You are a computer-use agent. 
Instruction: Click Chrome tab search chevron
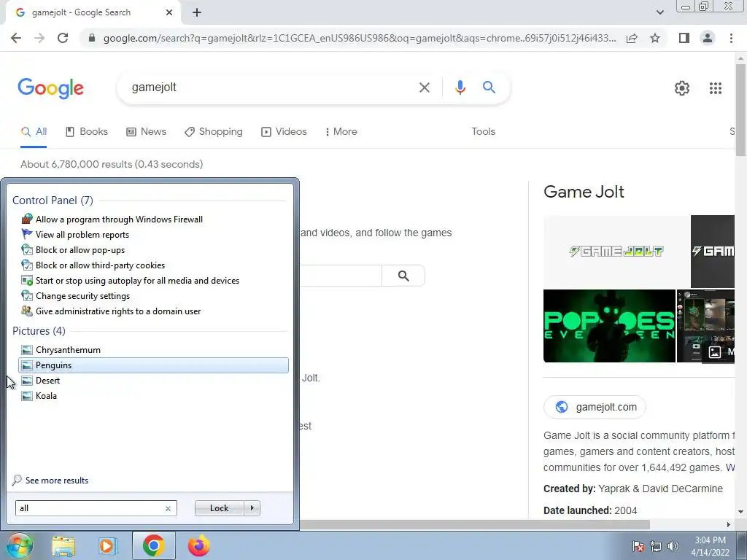pyautogui.click(x=659, y=12)
